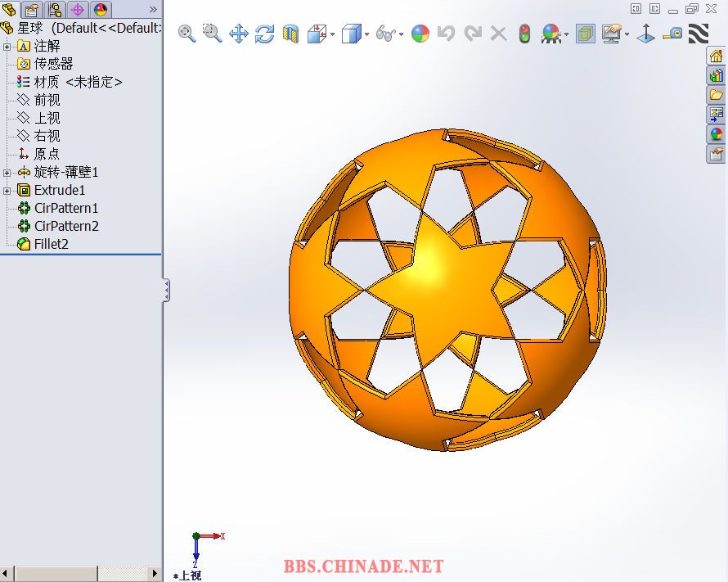Expand the 注解 annotations tree node

(x=7, y=46)
